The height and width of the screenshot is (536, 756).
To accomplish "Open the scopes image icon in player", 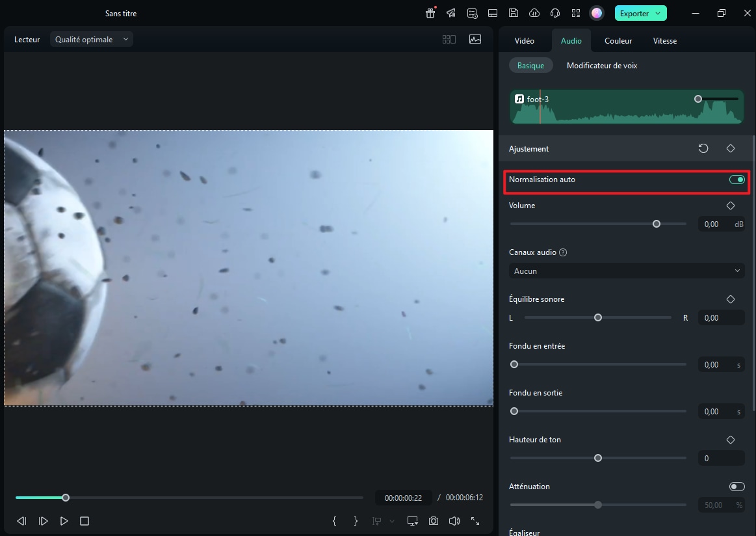I will point(475,40).
